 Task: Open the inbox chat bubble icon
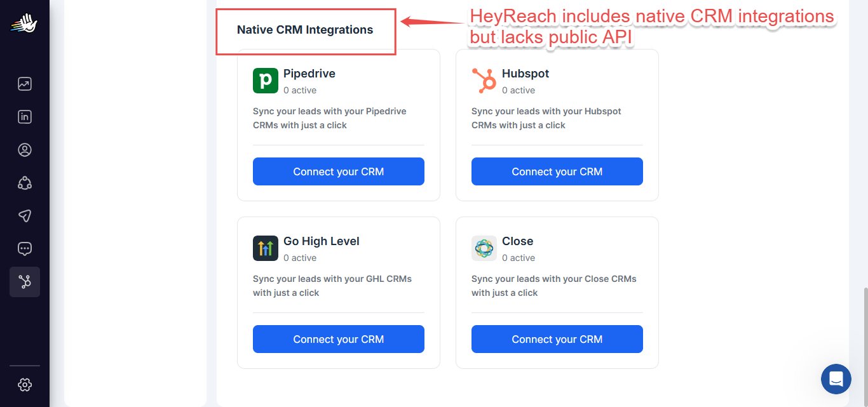[25, 249]
